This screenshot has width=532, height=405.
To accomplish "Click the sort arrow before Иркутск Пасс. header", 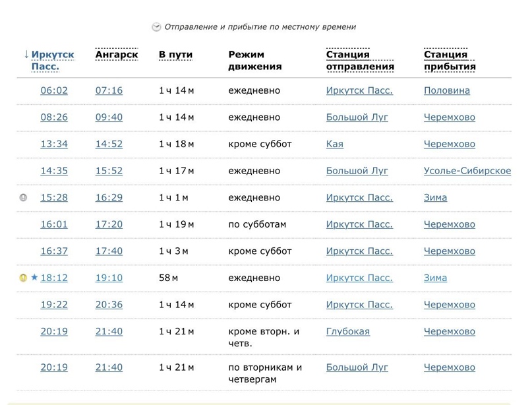I will pos(26,55).
